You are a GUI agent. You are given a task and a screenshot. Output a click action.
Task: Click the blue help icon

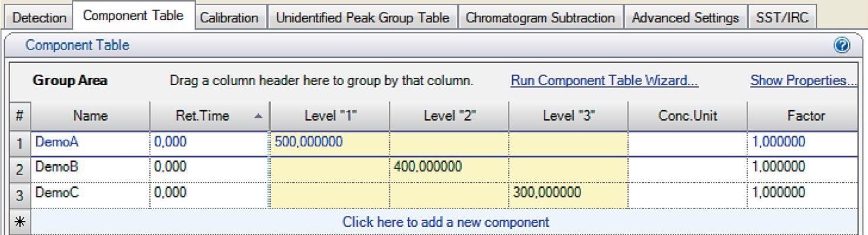click(842, 46)
